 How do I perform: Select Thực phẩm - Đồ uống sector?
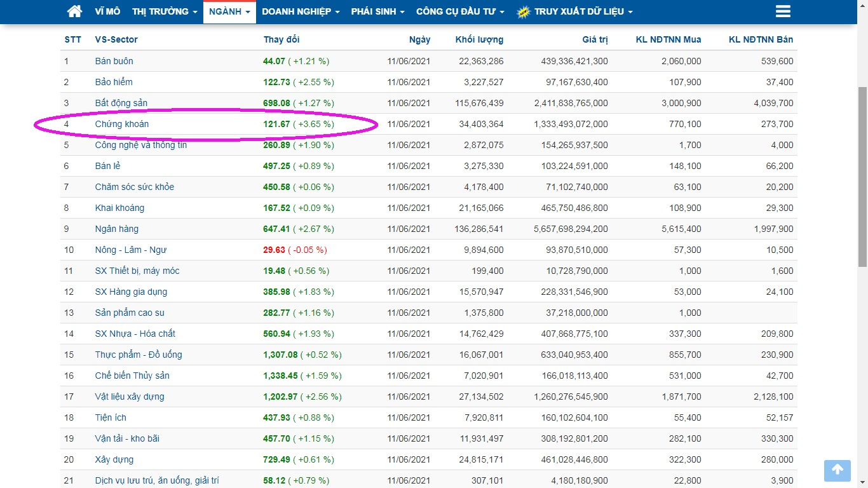pyautogui.click(x=139, y=355)
